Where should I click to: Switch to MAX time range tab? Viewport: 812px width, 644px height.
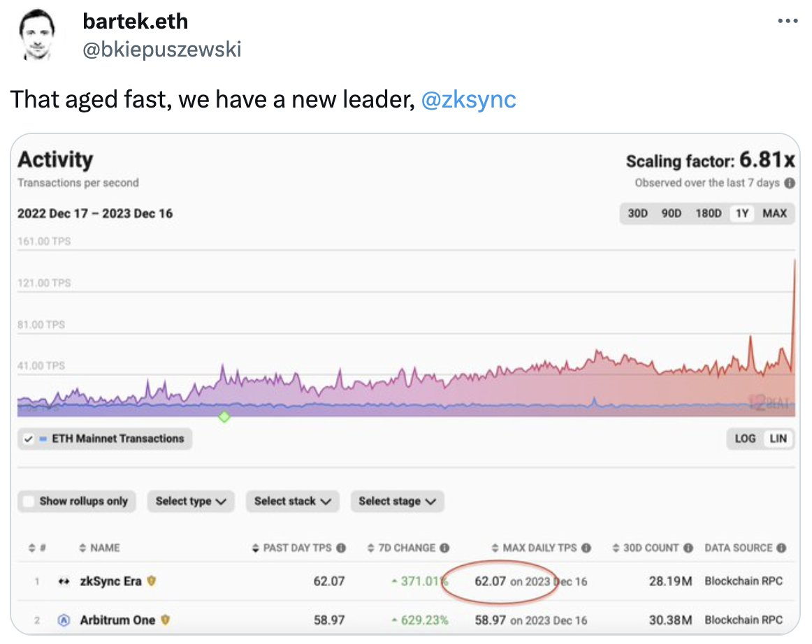[774, 214]
